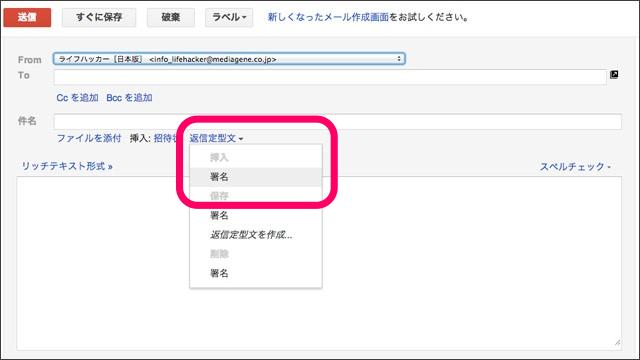Discard the draft with the 破棄 button
640x360 pixels.
pyautogui.click(x=171, y=17)
